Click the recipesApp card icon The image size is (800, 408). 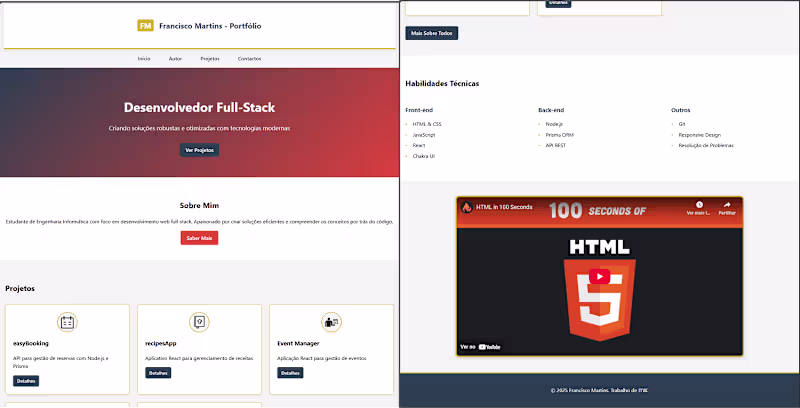pos(199,322)
